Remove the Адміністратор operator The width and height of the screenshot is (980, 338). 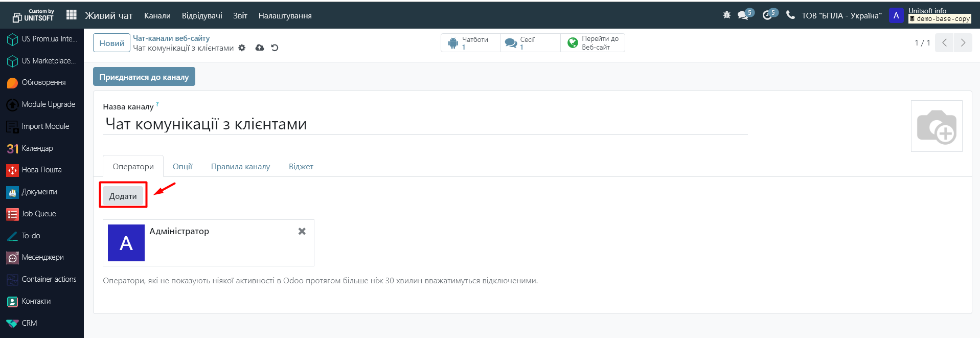pyautogui.click(x=302, y=231)
